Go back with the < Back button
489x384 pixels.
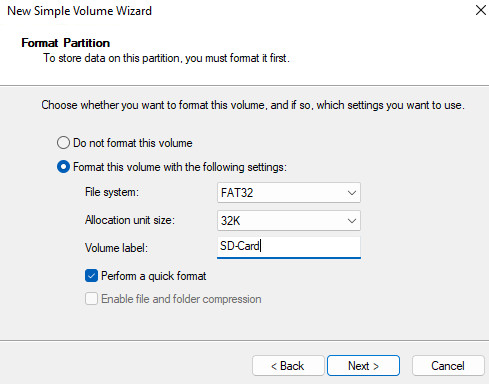pos(288,366)
